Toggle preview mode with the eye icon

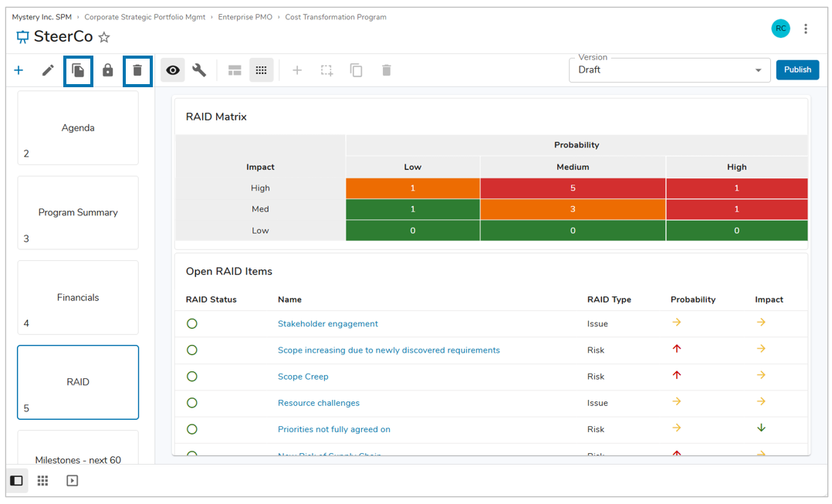(173, 70)
